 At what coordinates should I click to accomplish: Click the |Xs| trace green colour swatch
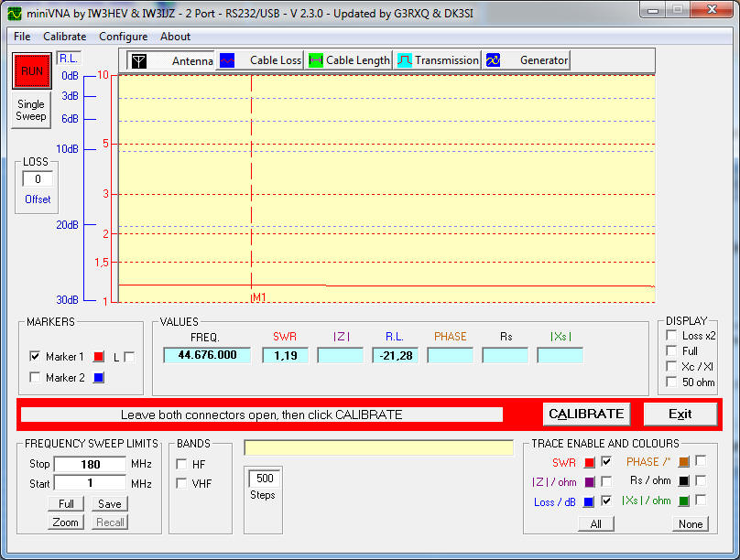(683, 501)
